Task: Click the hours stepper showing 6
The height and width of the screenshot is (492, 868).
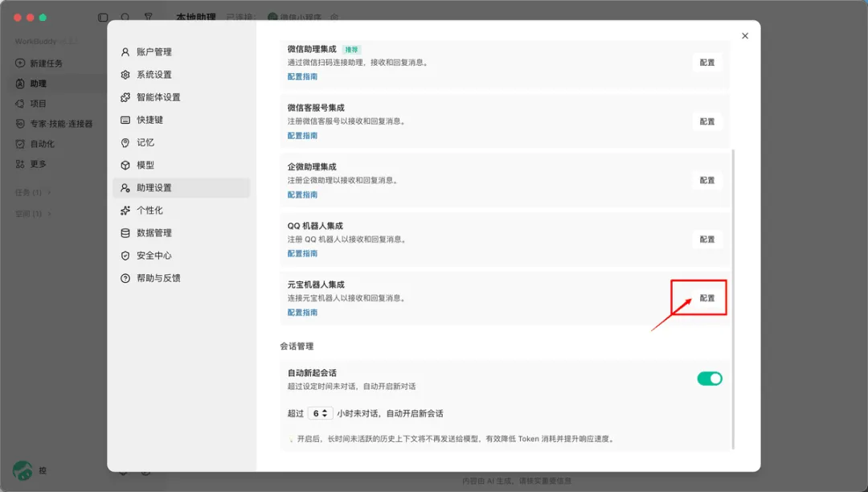Action: tap(320, 413)
